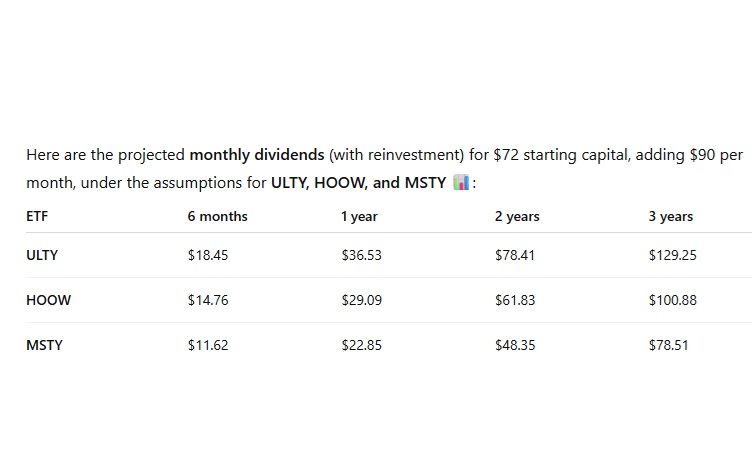
Task: Click ULTY 1 year value $36.53
Action: 361,255
